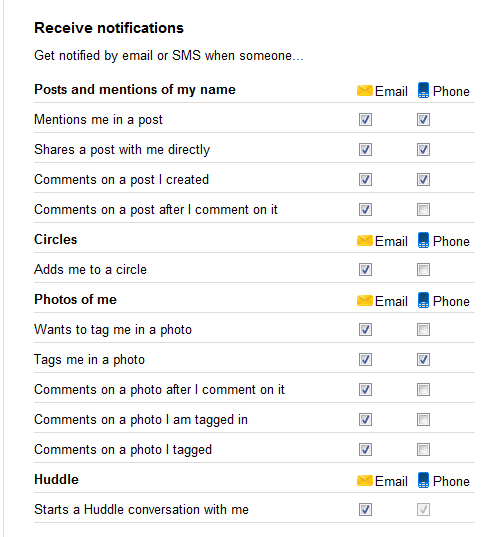Click the Phone icon in Huddle header
Screen dimensions: 499x537
point(423,480)
